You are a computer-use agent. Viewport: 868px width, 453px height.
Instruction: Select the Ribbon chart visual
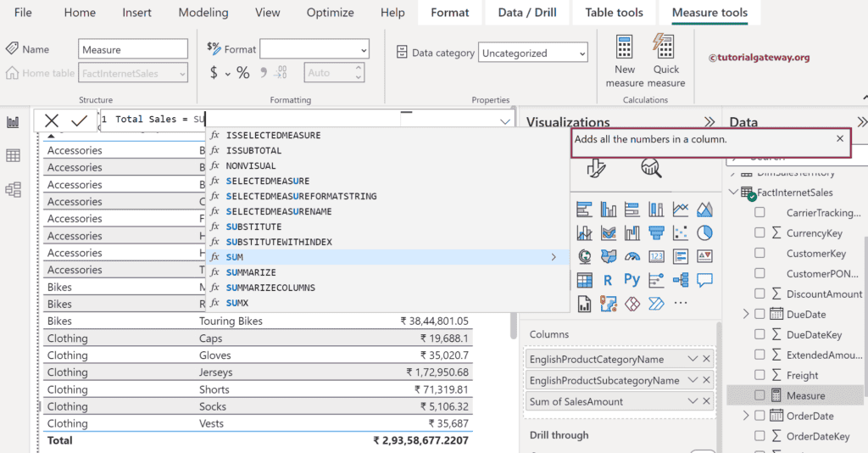609,233
